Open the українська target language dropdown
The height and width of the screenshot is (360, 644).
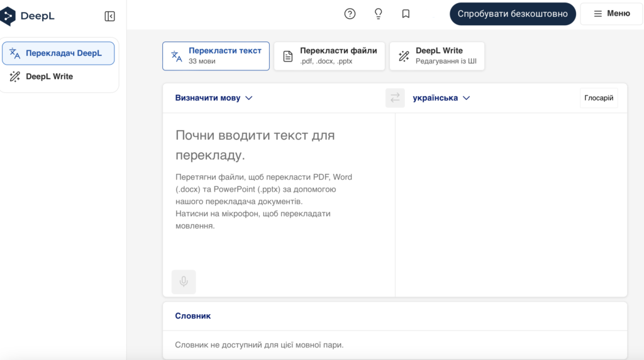tap(441, 98)
